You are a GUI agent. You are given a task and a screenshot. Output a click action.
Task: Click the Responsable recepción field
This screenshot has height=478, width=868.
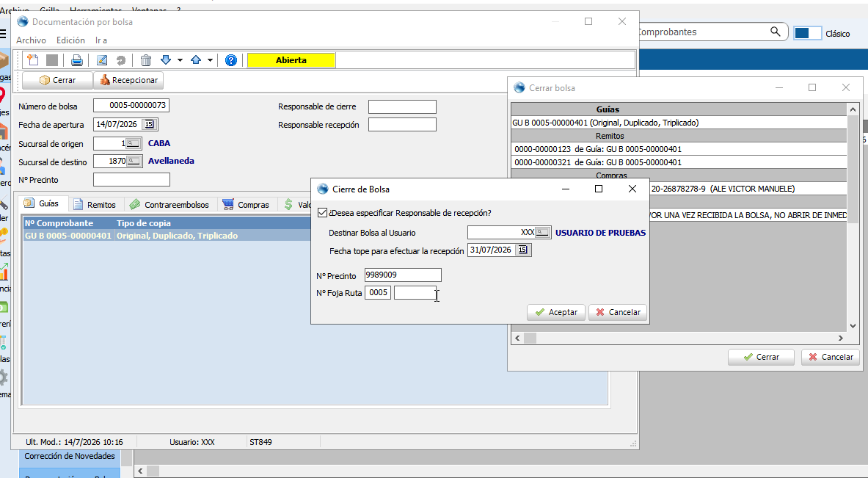(402, 125)
